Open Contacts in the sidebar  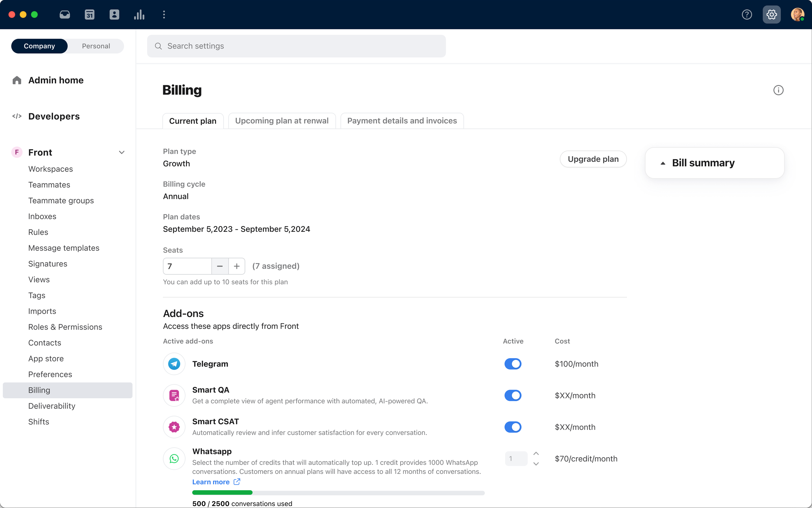click(45, 343)
